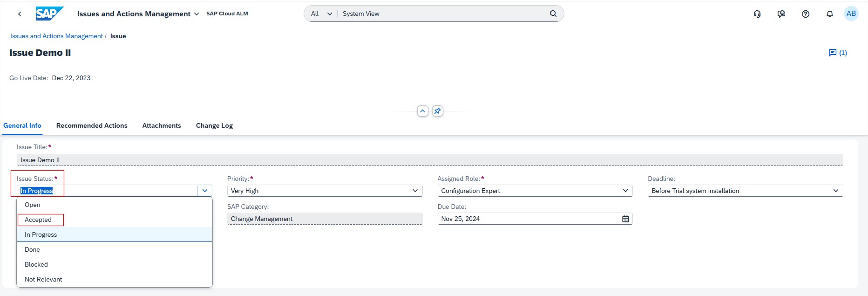The image size is (868, 296).
Task: Open the help question mark icon
Action: pyautogui.click(x=806, y=14)
